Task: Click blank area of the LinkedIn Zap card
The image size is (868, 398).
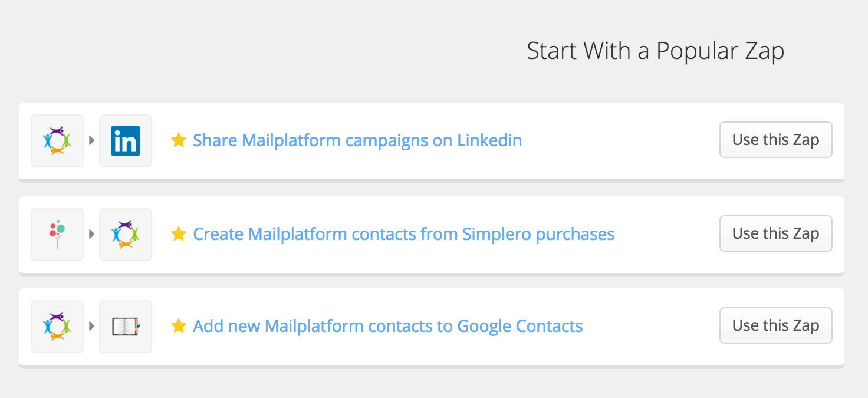Action: (x=619, y=141)
